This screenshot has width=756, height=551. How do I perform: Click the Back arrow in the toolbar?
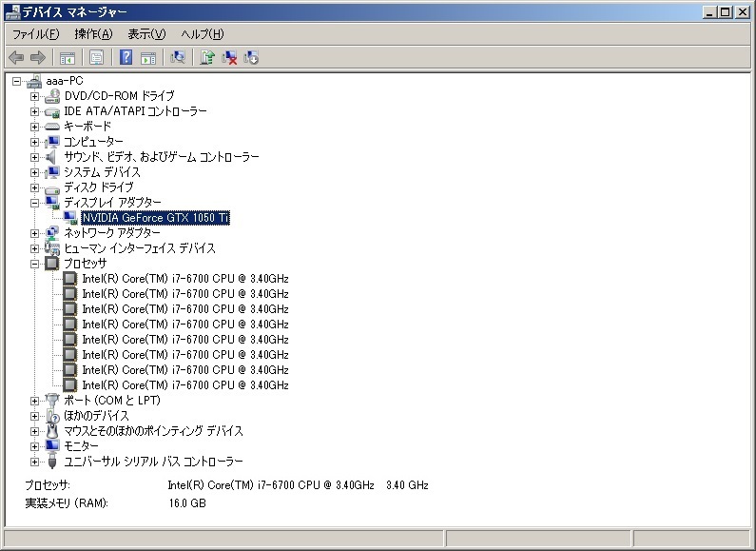click(16, 57)
